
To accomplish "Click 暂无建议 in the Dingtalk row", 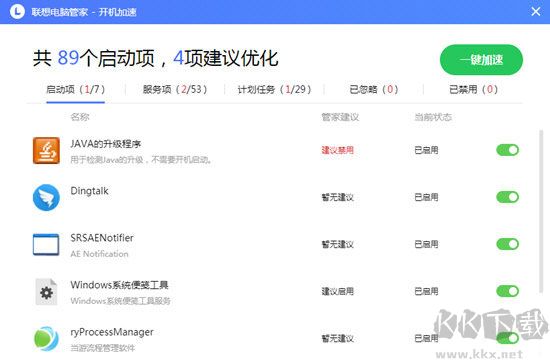I will coord(337,197).
